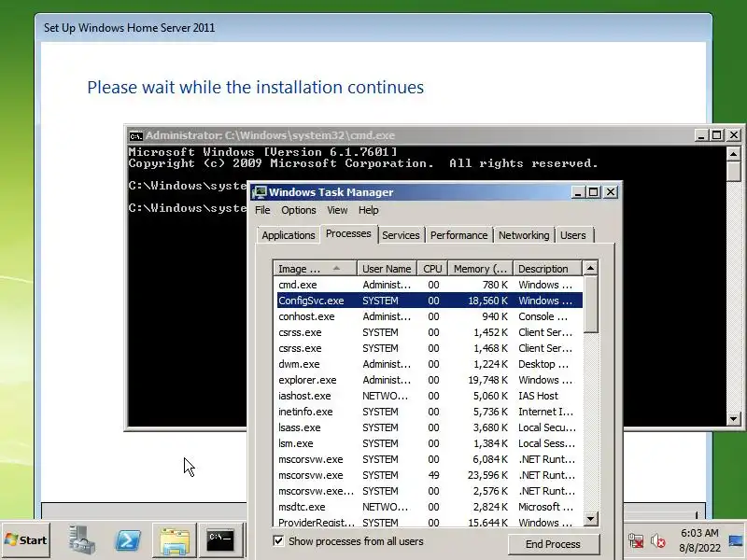The width and height of the screenshot is (747, 560).
Task: Open the Help menu in Task Manager
Action: point(368,210)
